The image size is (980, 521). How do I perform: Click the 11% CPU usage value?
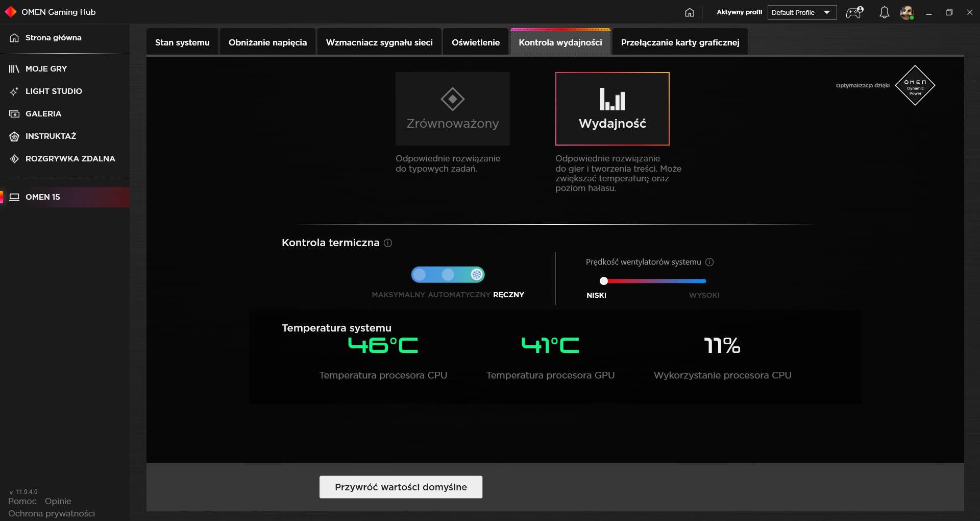click(722, 345)
